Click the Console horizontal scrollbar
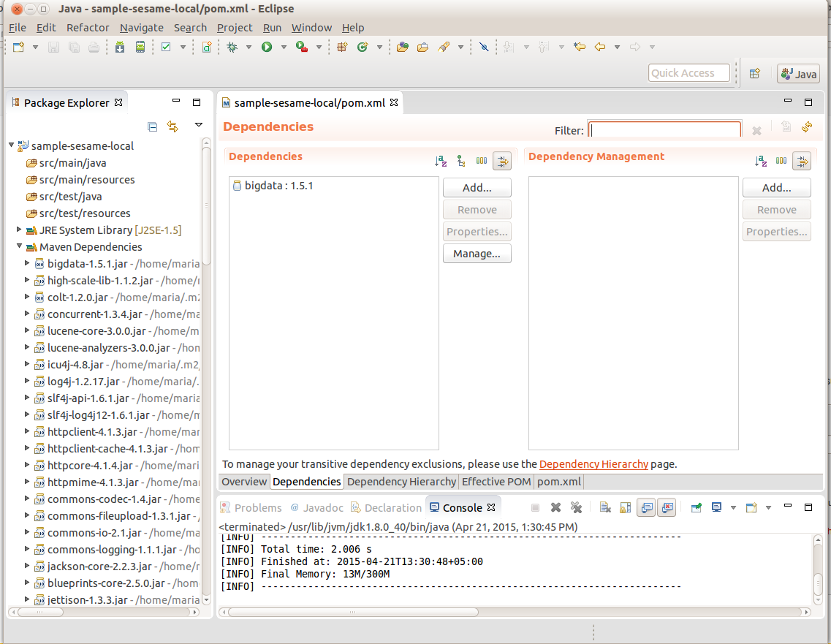 [x=352, y=612]
